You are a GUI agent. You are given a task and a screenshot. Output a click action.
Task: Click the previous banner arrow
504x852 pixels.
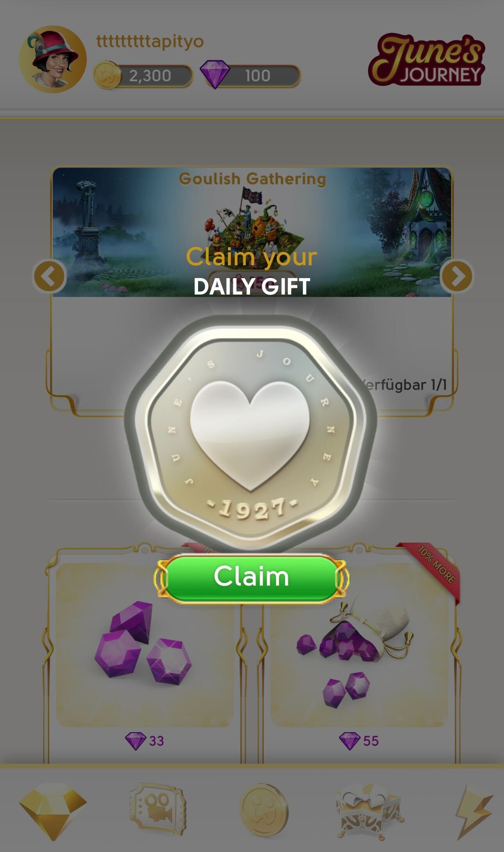pos(49,276)
